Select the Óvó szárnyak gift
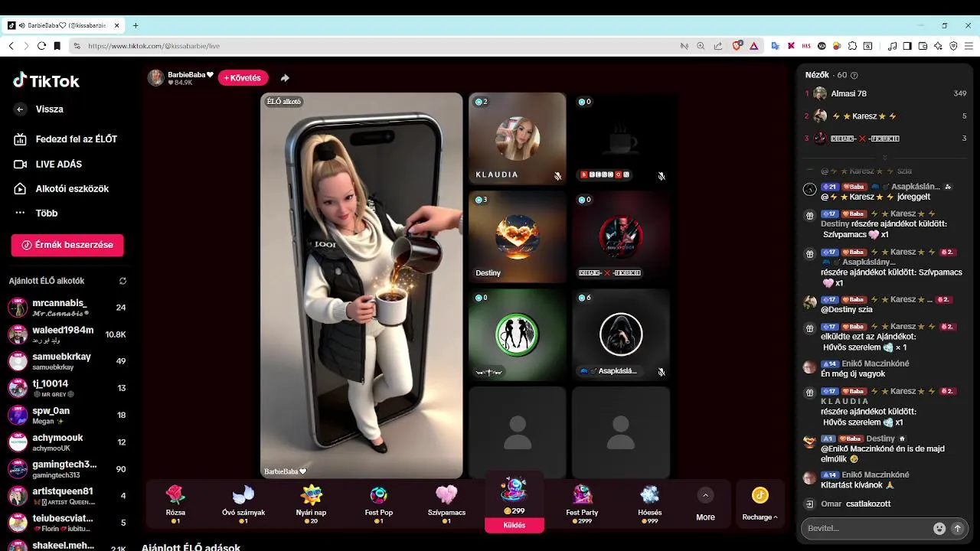980x551 pixels. click(243, 504)
